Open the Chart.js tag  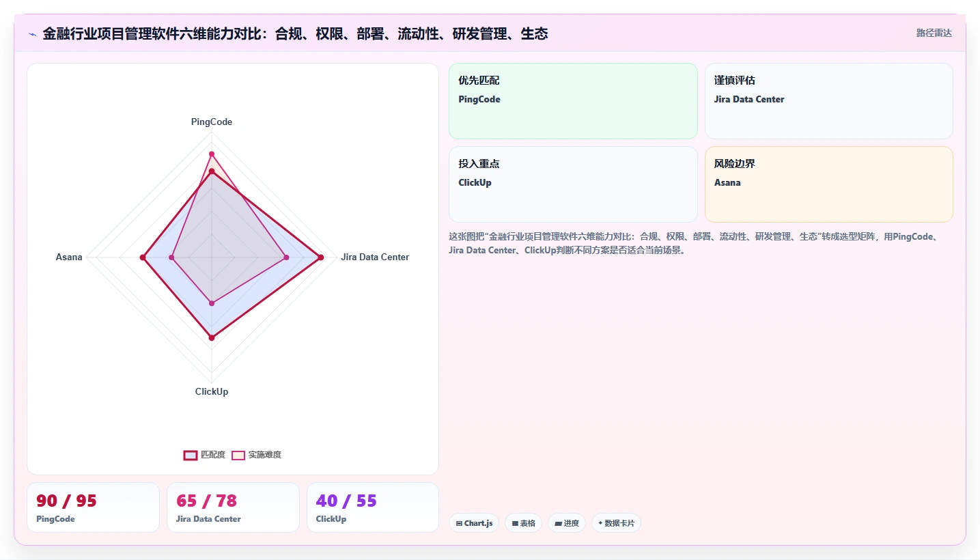(474, 523)
